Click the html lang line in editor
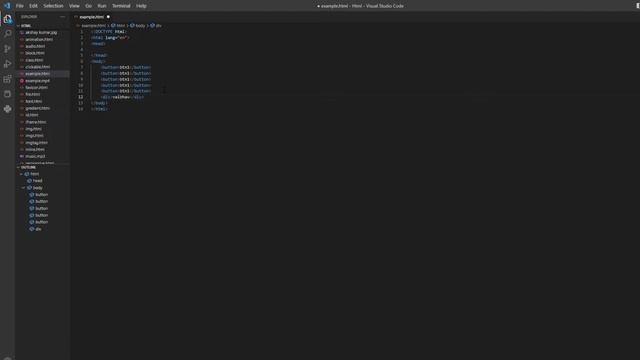This screenshot has width=640, height=360. [x=110, y=38]
